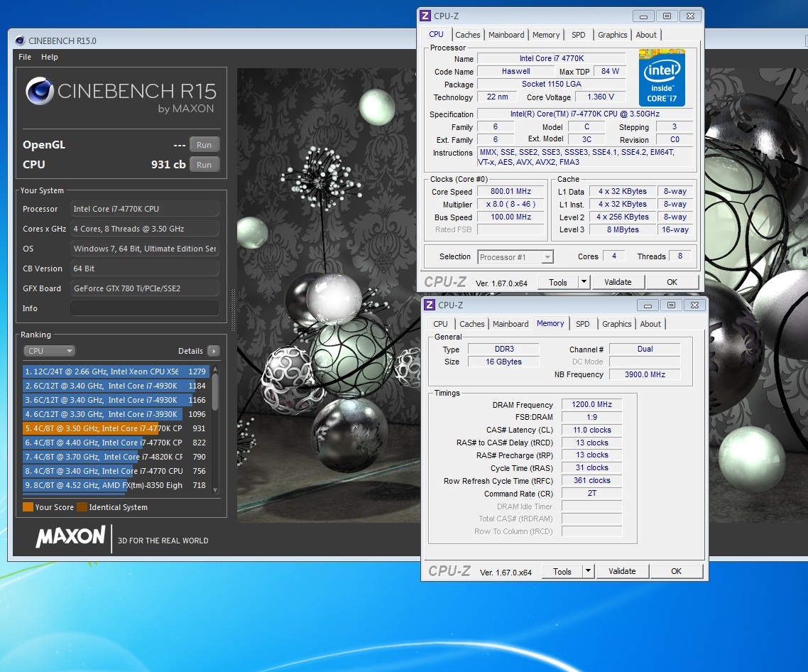Click the Cinebench app icon in title bar

[x=20, y=40]
